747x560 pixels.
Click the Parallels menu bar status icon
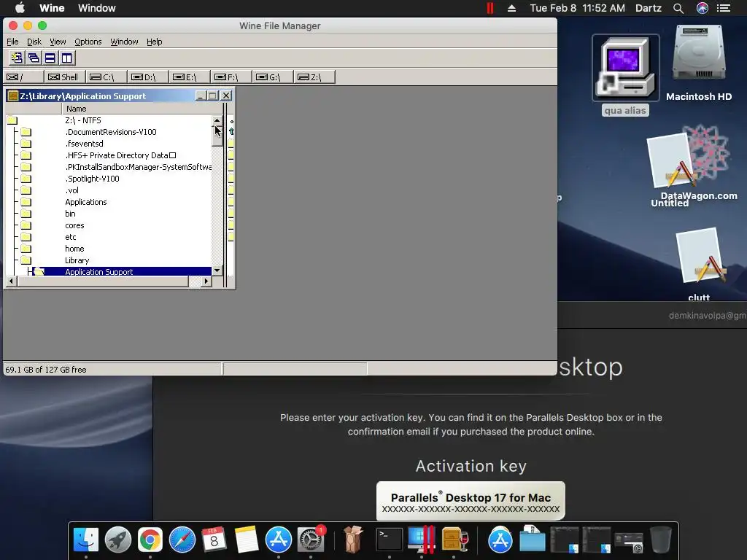[489, 8]
